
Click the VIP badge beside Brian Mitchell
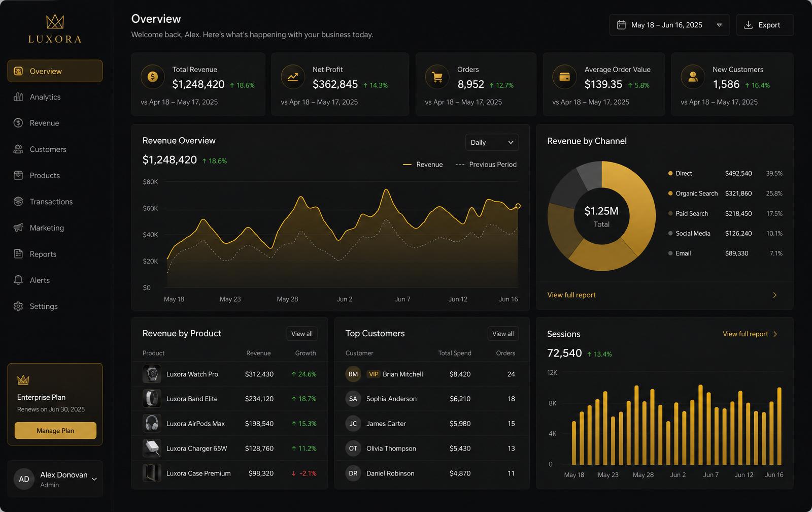[374, 374]
